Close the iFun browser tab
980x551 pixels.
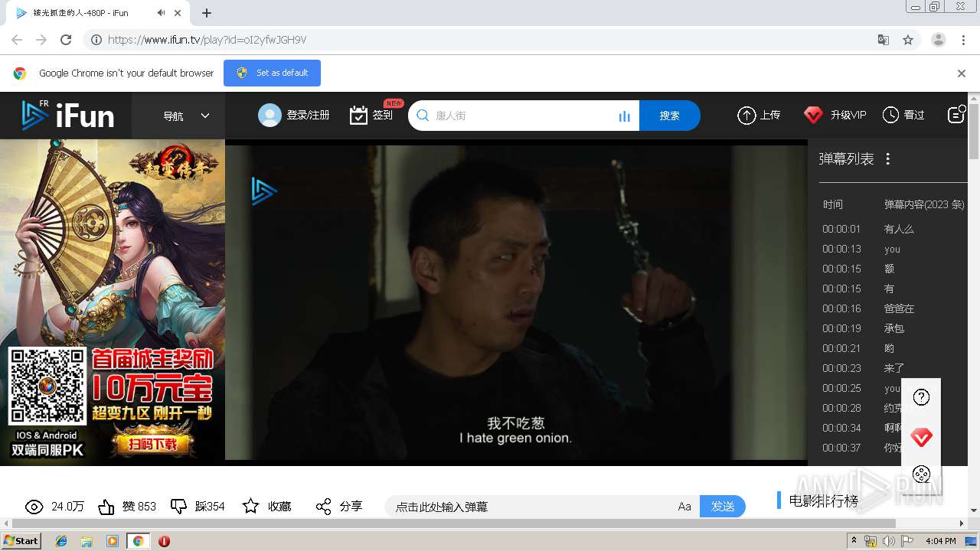(179, 13)
